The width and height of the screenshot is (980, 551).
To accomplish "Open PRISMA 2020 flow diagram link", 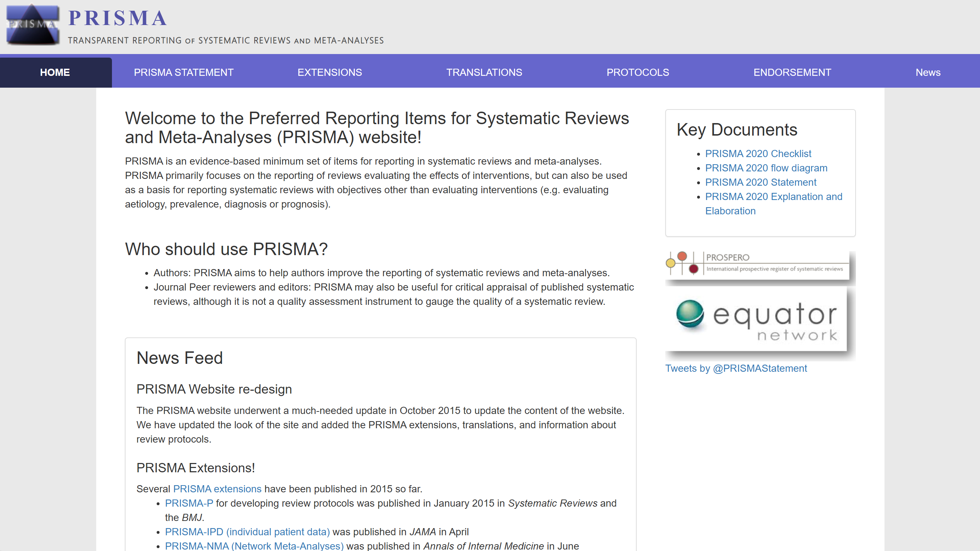I will point(766,168).
